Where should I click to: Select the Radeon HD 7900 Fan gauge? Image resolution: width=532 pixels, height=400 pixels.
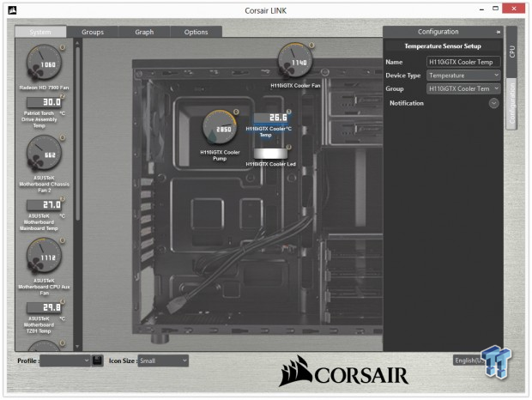point(44,63)
